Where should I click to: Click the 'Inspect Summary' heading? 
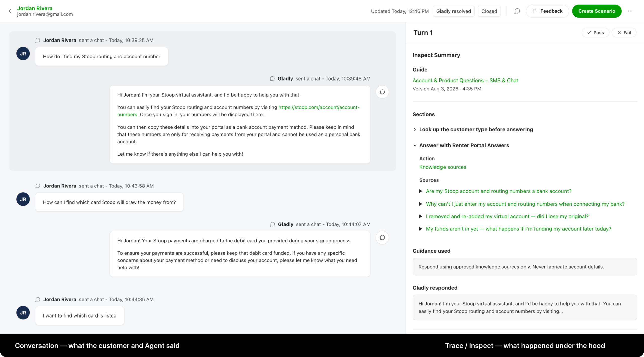point(436,55)
